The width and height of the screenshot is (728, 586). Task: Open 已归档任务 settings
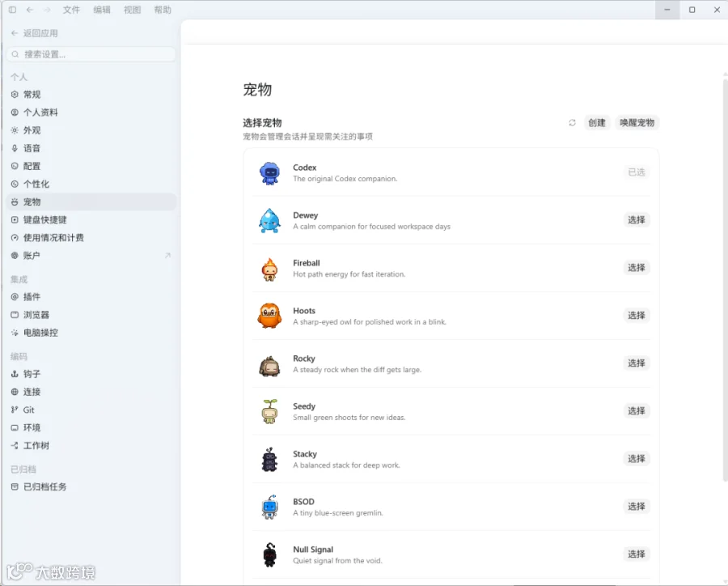coord(91,486)
